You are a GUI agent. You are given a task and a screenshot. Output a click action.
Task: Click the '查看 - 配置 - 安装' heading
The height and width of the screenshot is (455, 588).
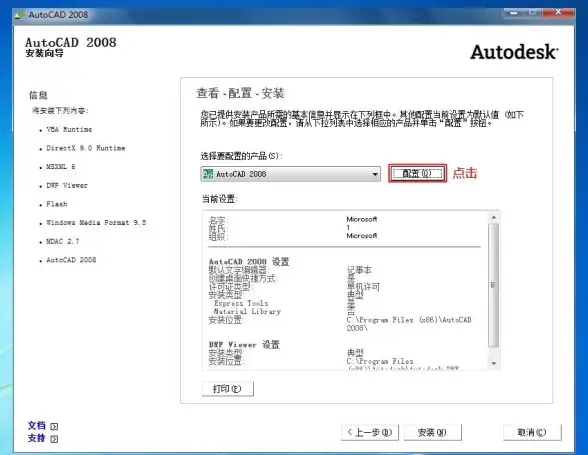(x=240, y=93)
